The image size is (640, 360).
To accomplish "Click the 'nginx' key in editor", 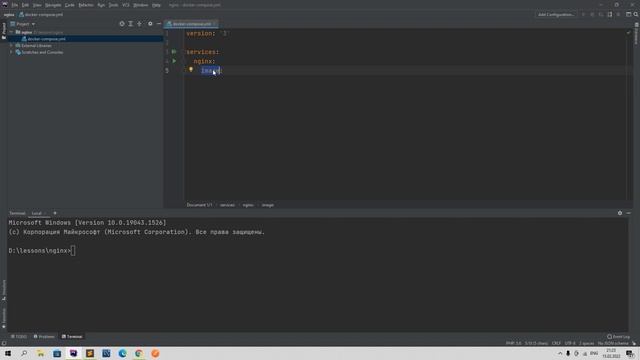I will coord(203,61).
